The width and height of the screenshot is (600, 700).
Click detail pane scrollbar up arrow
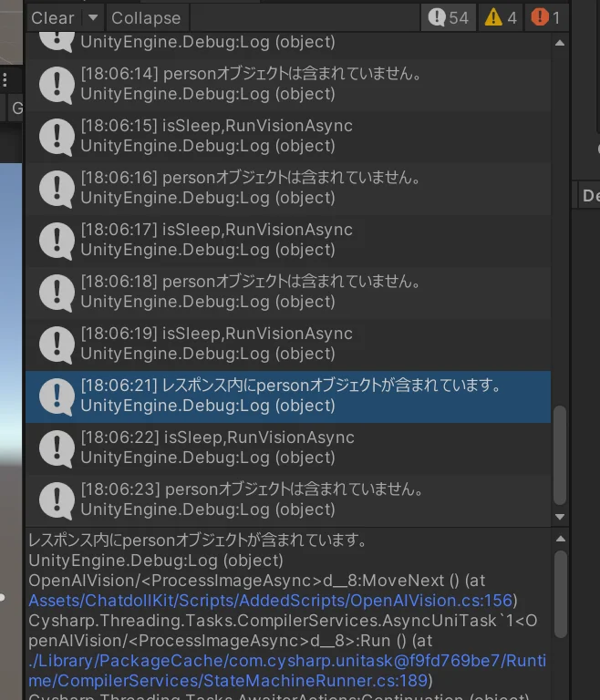click(561, 539)
